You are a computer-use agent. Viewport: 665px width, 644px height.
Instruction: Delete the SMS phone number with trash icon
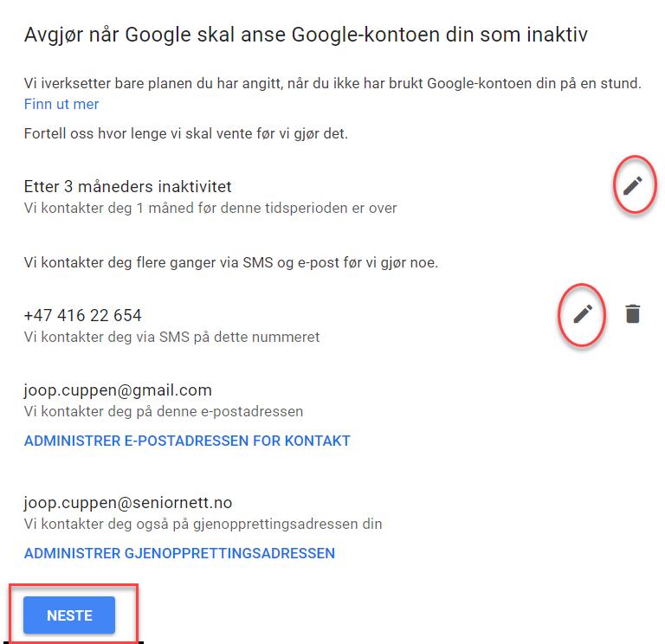[x=632, y=314]
